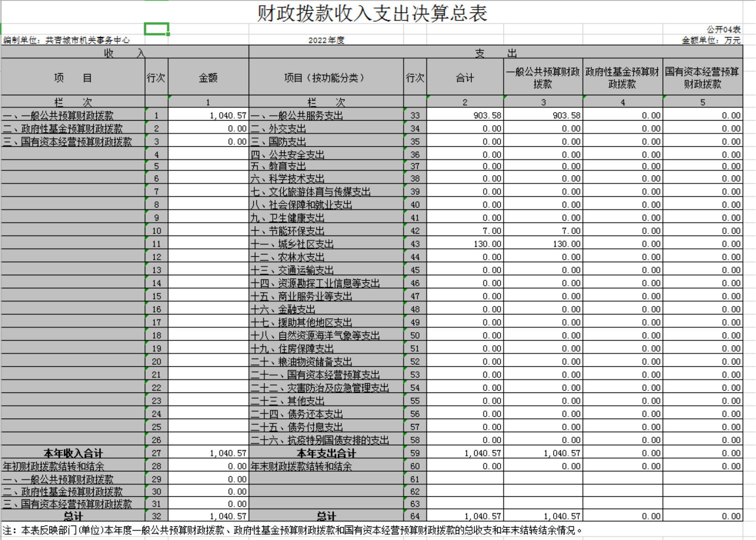The image size is (756, 540).
Task: Select the 政府性基金预算财政拨款 column header
Action: click(623, 78)
